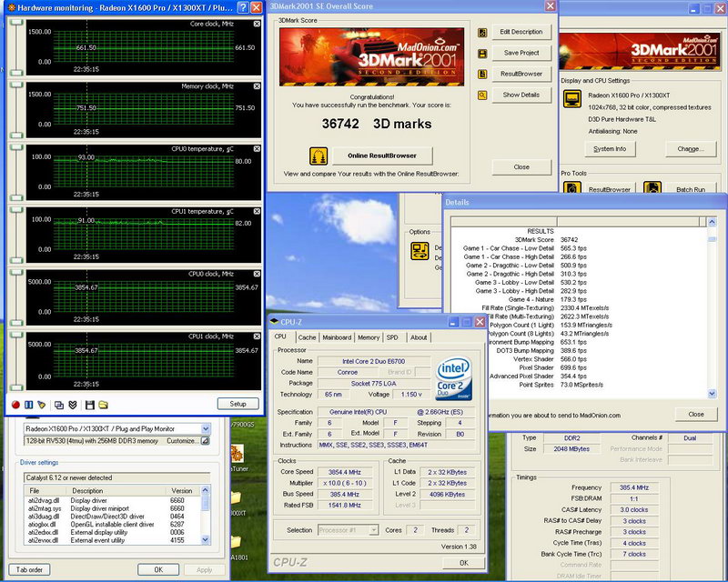Switch to the SPD tab in CPU-Z
Viewport: 728px width, 582px height.
392,337
